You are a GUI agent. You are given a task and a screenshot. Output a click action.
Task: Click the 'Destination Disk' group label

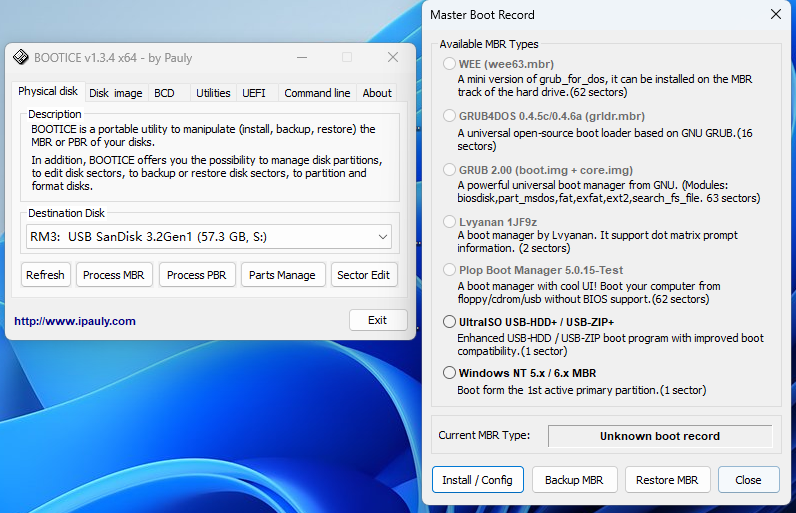click(x=67, y=213)
